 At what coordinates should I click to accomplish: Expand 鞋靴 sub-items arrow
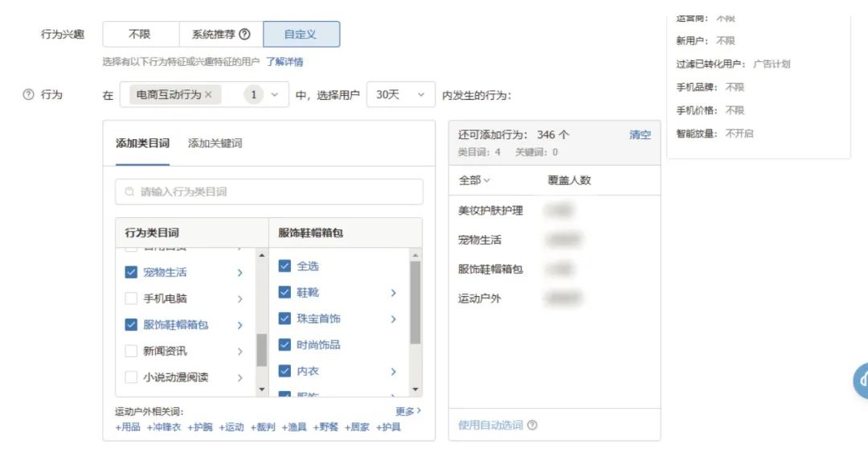[393, 293]
